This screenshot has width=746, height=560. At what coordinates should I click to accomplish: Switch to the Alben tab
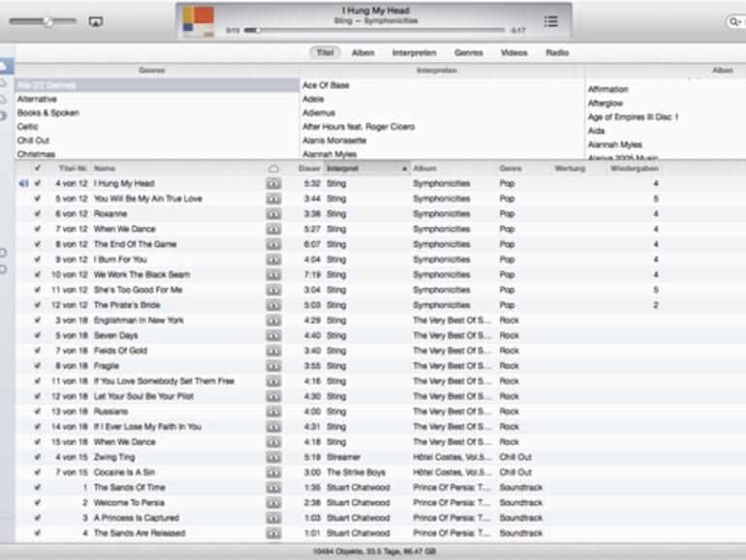(363, 53)
